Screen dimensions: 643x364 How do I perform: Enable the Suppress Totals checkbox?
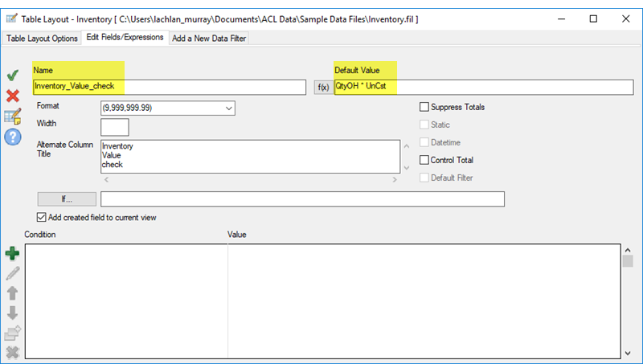(x=424, y=107)
